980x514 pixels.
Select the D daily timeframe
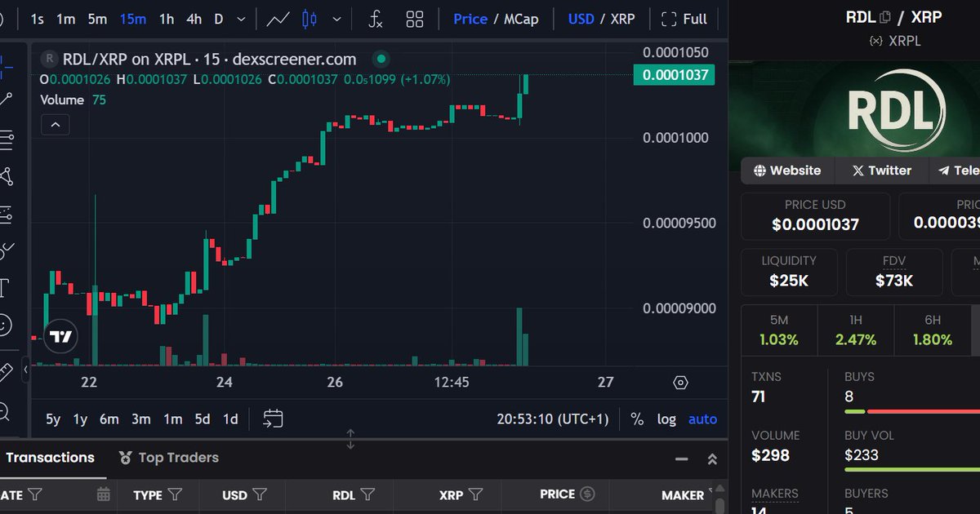[218, 19]
